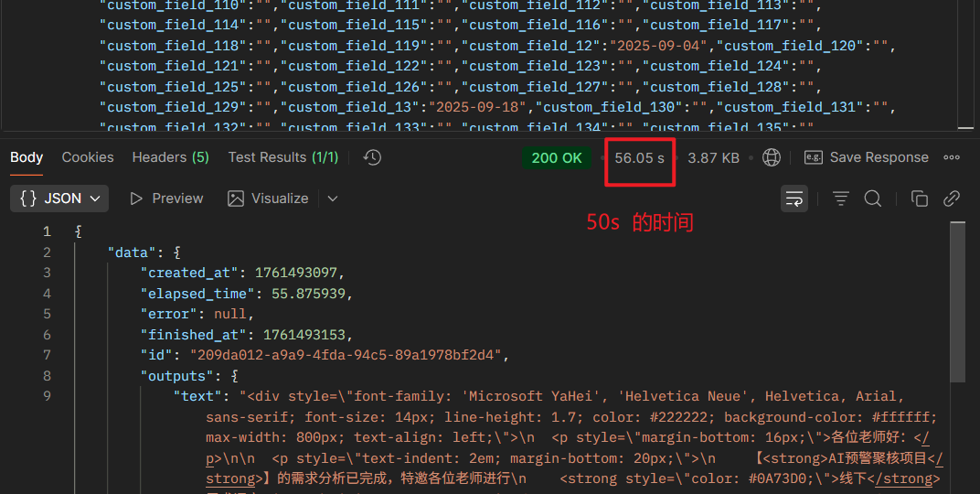Click the globe network information icon
980x494 pixels.
coord(772,157)
